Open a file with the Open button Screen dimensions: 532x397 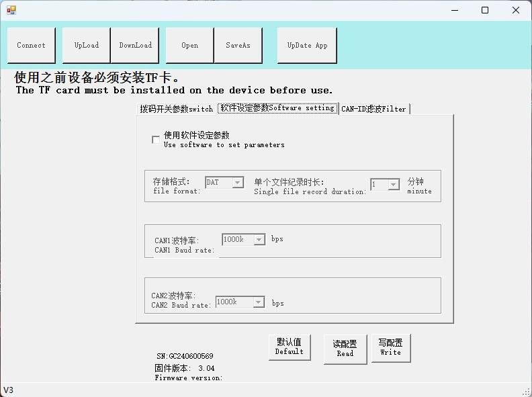pos(189,46)
